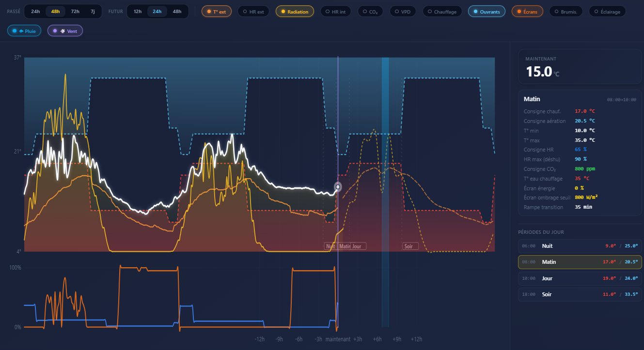Toggle the Écrans series

pos(527,12)
